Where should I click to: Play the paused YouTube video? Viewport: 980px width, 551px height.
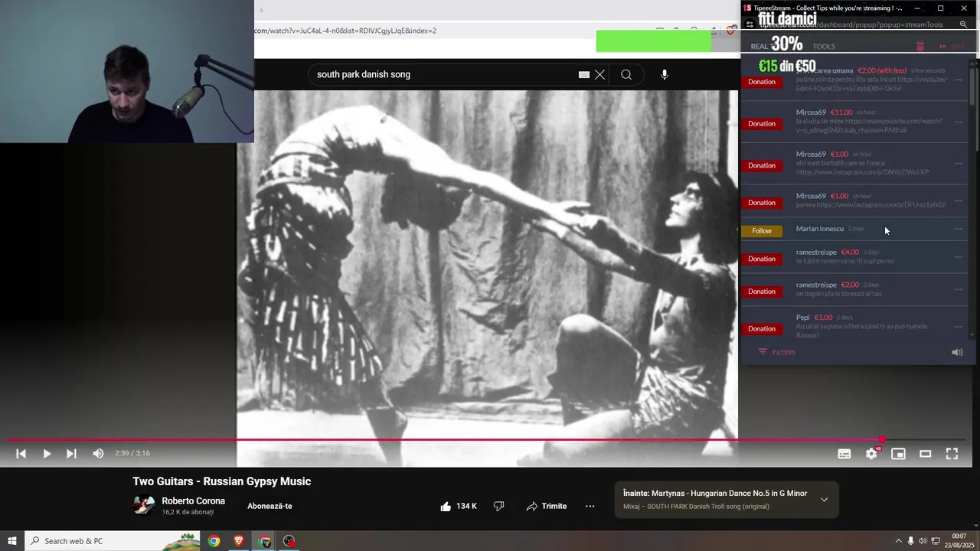tap(47, 454)
